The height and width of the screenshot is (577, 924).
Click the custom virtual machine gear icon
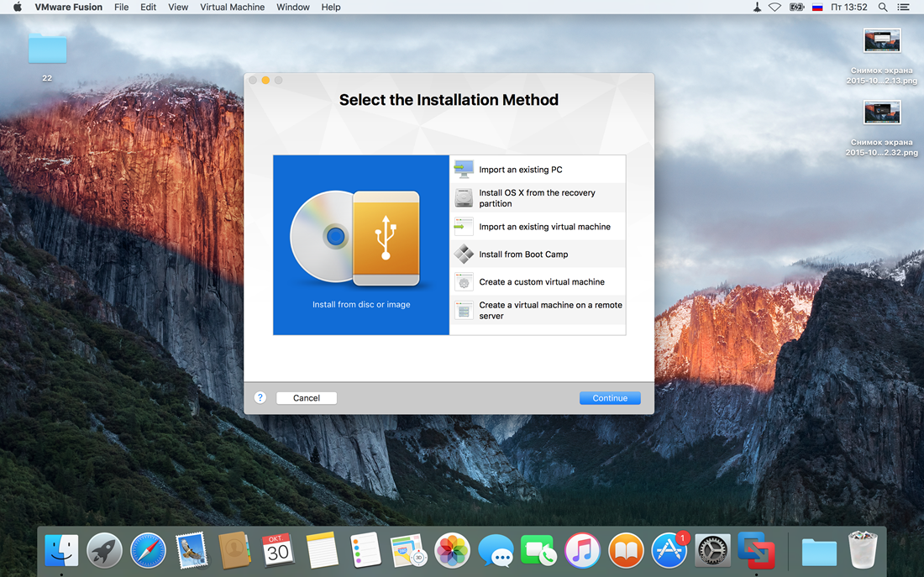point(464,281)
